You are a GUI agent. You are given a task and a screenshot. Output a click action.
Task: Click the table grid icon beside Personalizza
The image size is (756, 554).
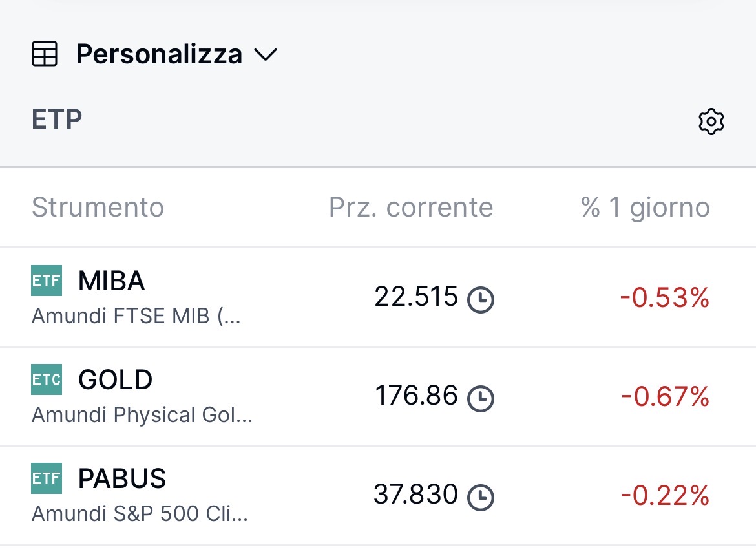tap(45, 54)
